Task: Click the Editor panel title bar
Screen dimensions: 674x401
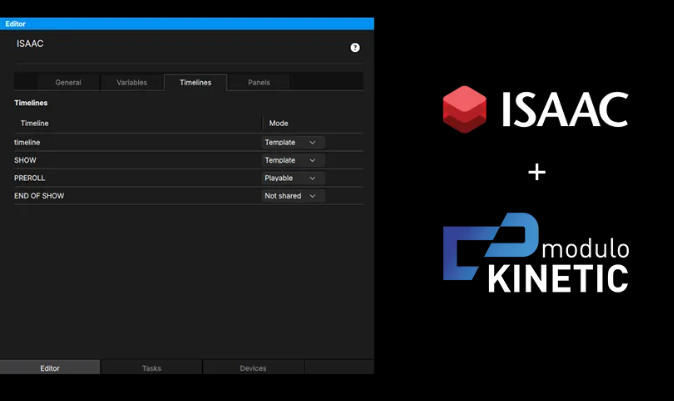Action: [187, 24]
